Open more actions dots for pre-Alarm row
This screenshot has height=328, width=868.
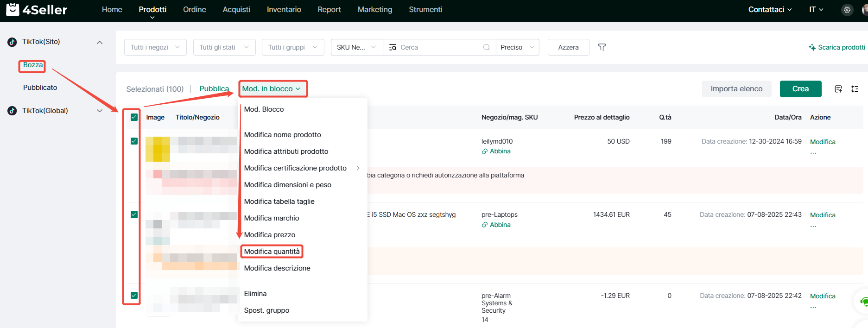[x=813, y=307]
